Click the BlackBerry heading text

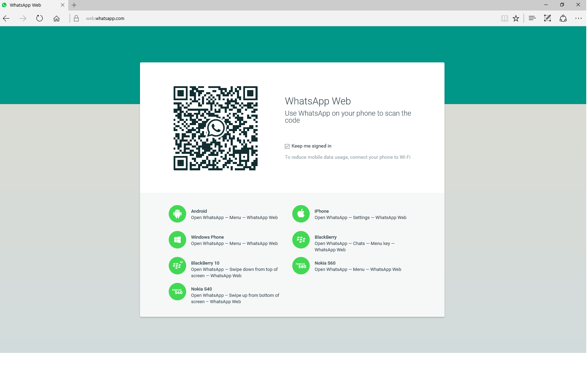tap(325, 237)
